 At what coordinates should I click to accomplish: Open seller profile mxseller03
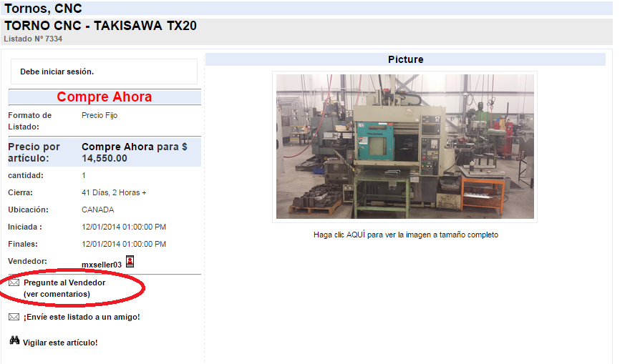point(102,265)
